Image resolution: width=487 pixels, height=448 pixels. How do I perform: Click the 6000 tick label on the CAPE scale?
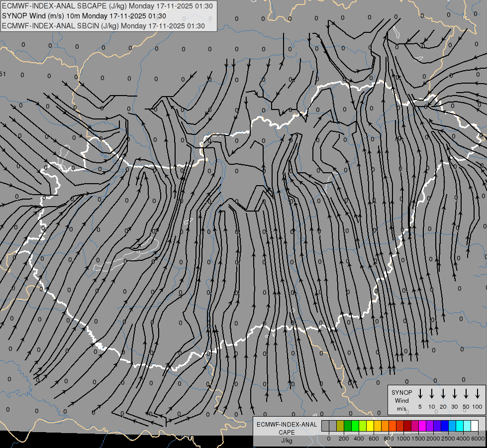(x=478, y=439)
